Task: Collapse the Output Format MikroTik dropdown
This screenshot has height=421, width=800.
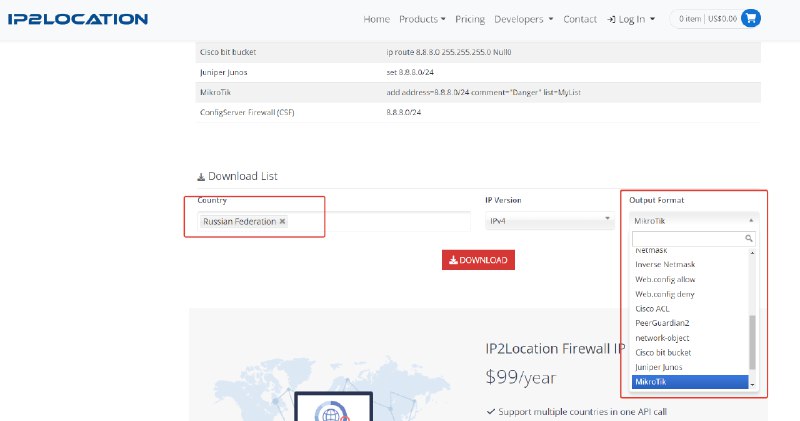Action: point(694,220)
